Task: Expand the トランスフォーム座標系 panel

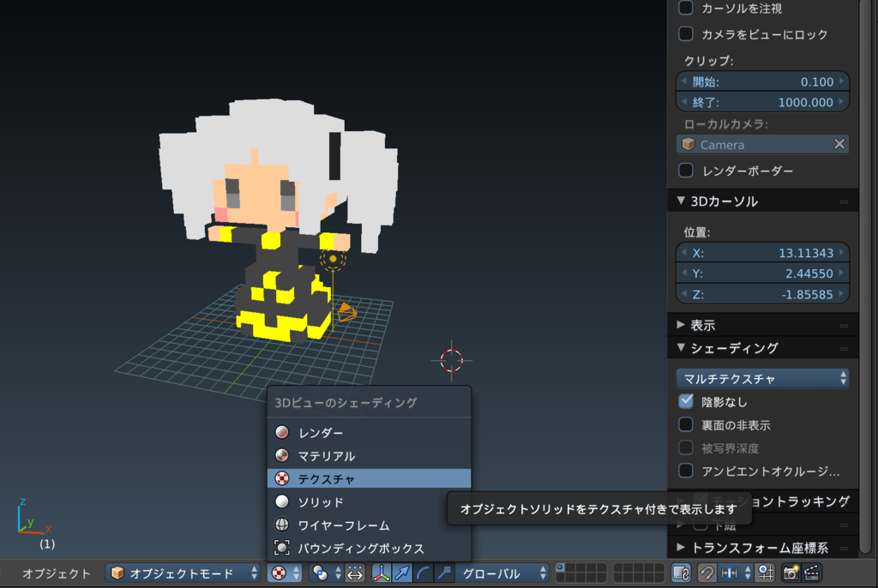Action: pyautogui.click(x=681, y=547)
